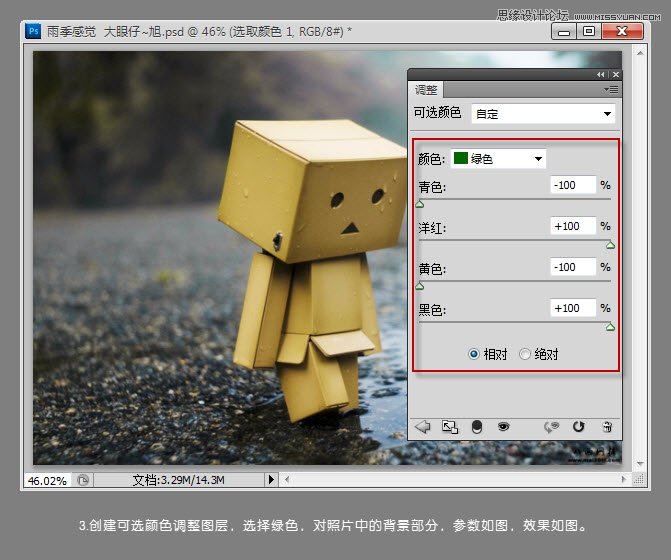Click the 黄色 slider handle
The width and height of the screenshot is (671, 560).
pyautogui.click(x=420, y=286)
